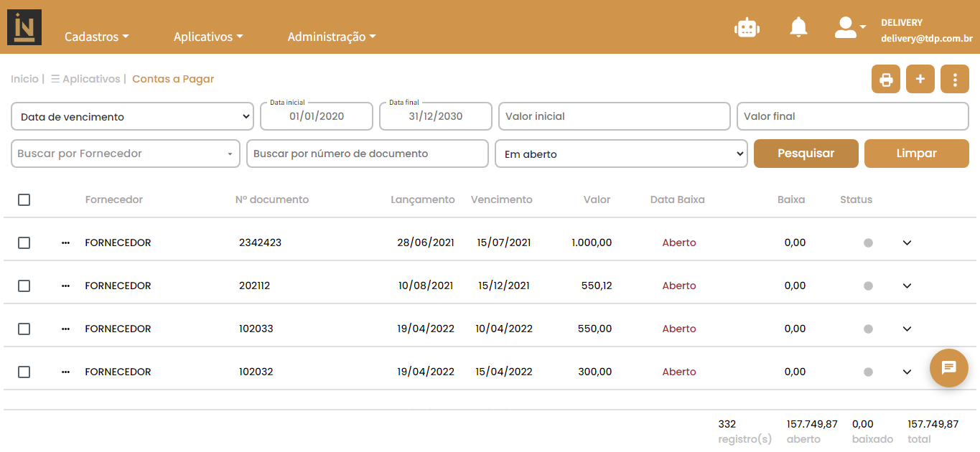Sort by Vencimento column header
Image resolution: width=980 pixels, height=452 pixels.
(x=502, y=200)
